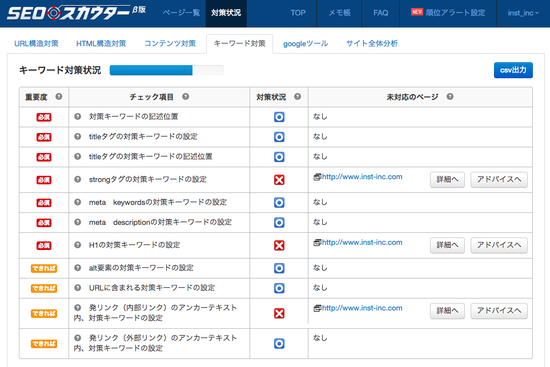Open help icon beside 未対応のページ header
Screen dimensions: 550x367
pyautogui.click(x=450, y=96)
